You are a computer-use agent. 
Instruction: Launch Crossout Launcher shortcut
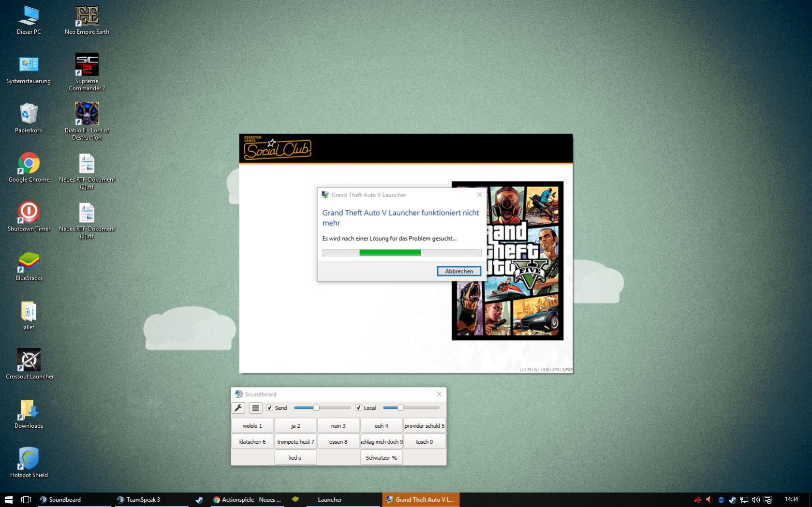[x=30, y=364]
